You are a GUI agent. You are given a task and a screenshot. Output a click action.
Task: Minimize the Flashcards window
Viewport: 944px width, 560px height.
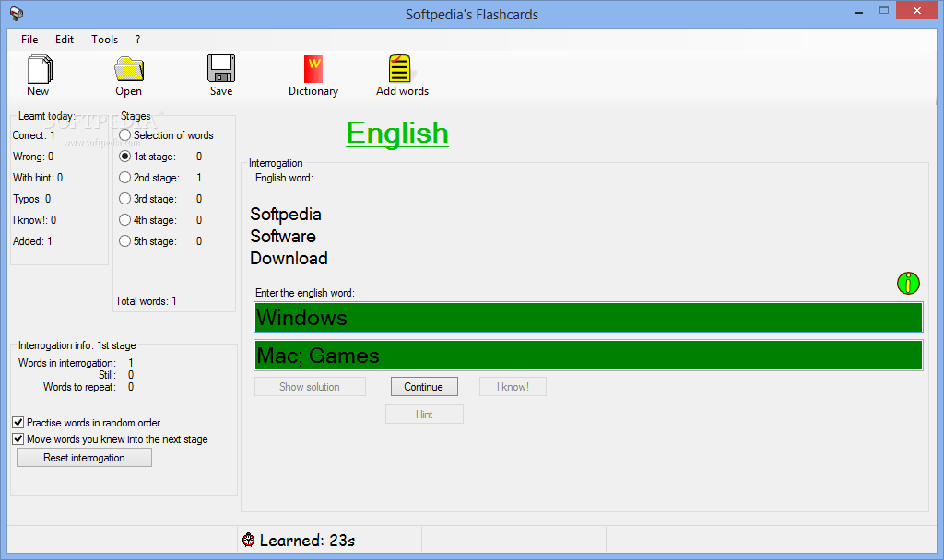click(x=859, y=11)
